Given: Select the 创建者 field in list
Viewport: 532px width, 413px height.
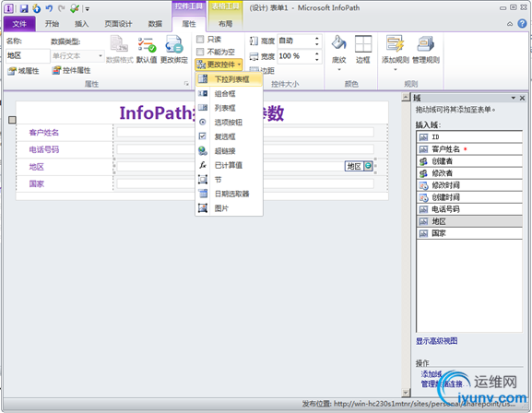Looking at the screenshot, I should [469, 161].
